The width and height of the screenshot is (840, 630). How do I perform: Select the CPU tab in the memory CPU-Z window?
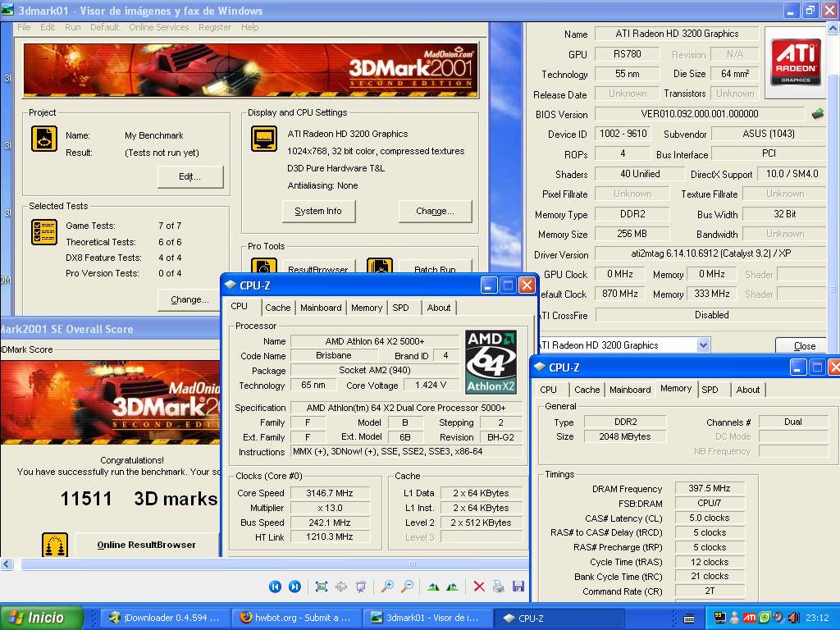click(548, 390)
